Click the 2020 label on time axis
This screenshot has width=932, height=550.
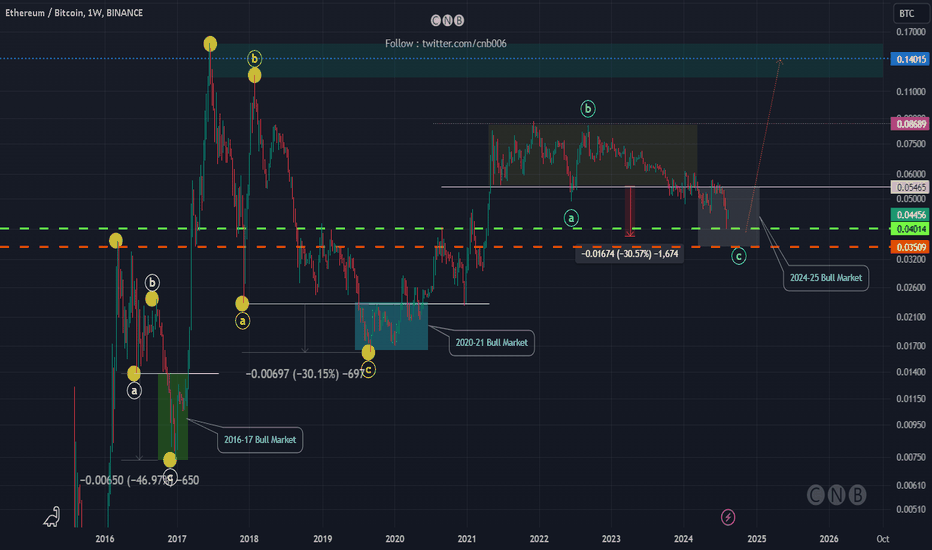[395, 539]
